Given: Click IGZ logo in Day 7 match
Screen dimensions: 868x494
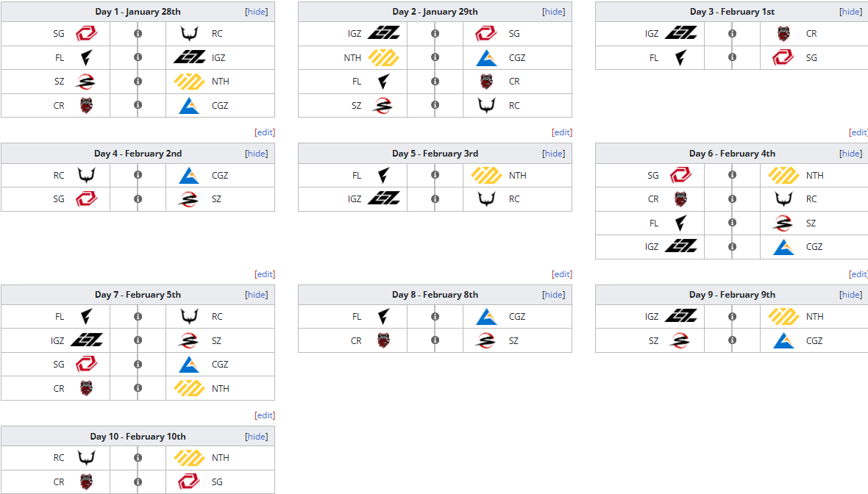Looking at the screenshot, I should pyautogui.click(x=86, y=340).
